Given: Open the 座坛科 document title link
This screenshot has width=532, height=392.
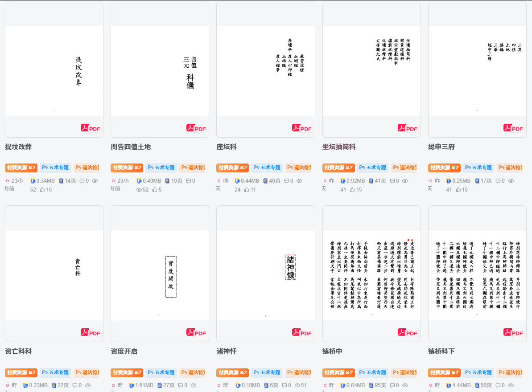Looking at the screenshot, I should click(x=226, y=147).
